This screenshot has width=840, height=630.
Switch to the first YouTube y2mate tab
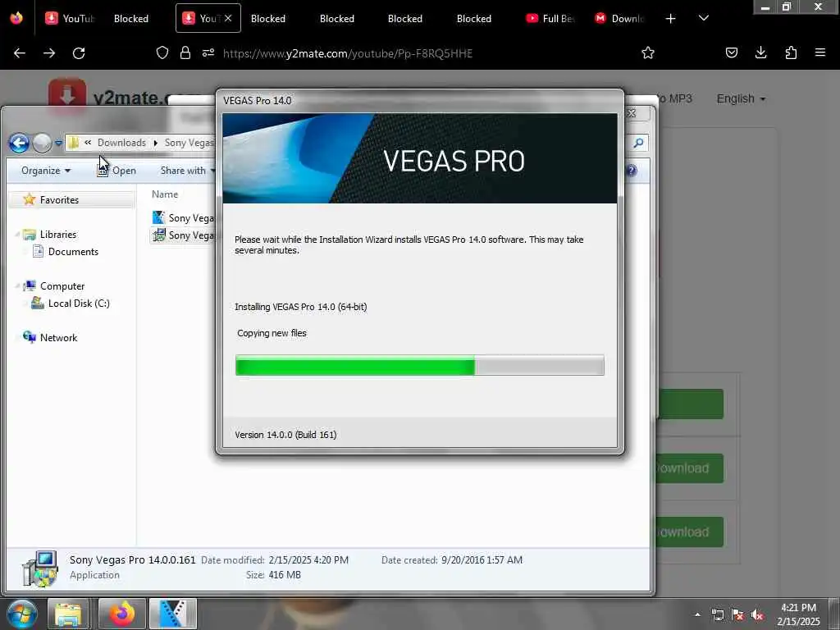70,18
